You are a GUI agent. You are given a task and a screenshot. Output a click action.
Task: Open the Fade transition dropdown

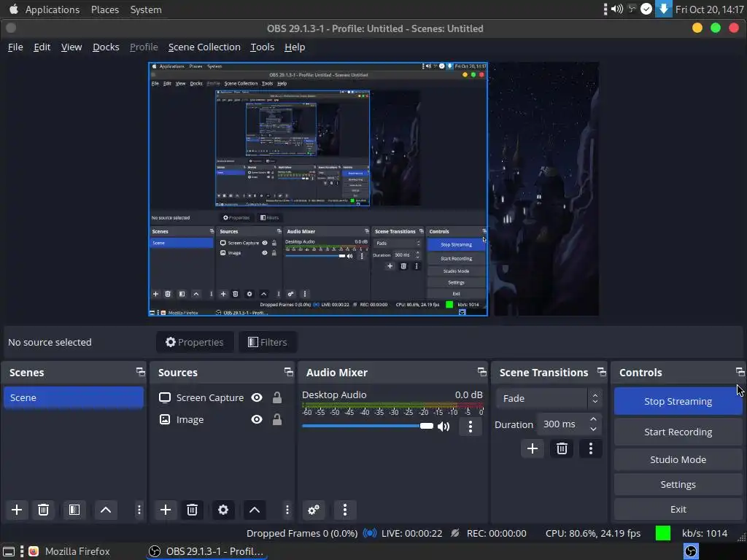pyautogui.click(x=549, y=398)
